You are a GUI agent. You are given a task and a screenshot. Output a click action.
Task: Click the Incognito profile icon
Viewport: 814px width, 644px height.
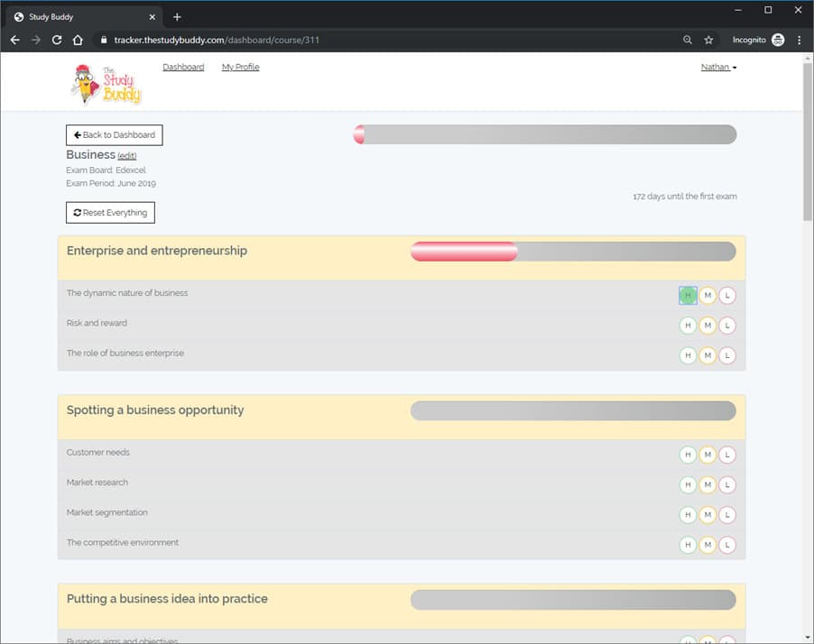[x=777, y=40]
